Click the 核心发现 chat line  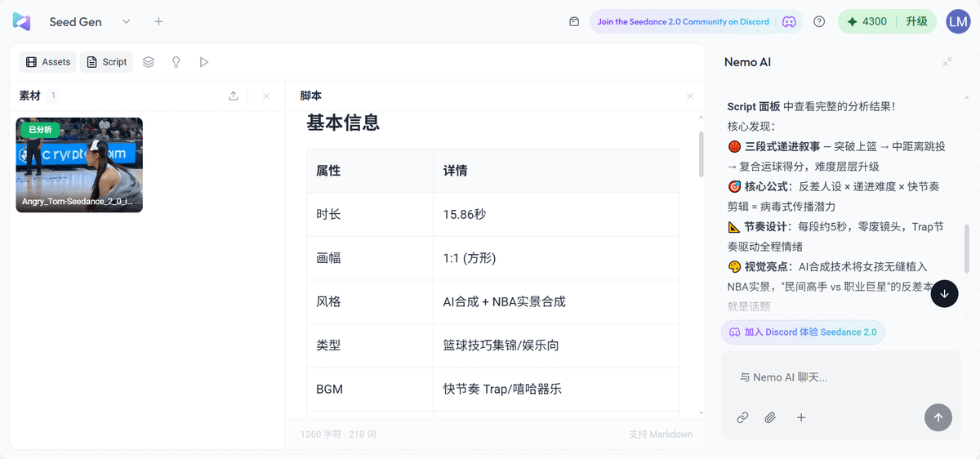click(x=751, y=127)
